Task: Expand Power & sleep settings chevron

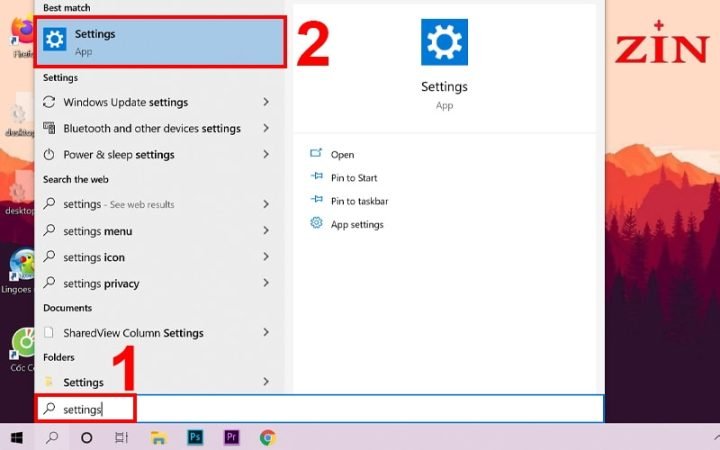Action: click(x=266, y=154)
